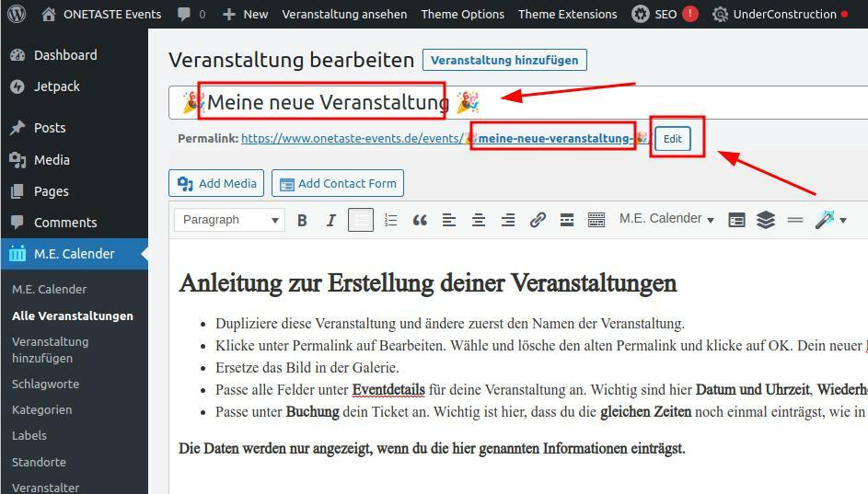The image size is (868, 494).
Task: Click the permalink Edit button
Action: (x=673, y=139)
